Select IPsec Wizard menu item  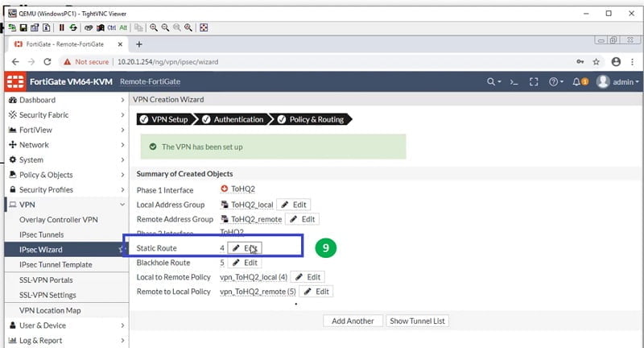coord(67,250)
